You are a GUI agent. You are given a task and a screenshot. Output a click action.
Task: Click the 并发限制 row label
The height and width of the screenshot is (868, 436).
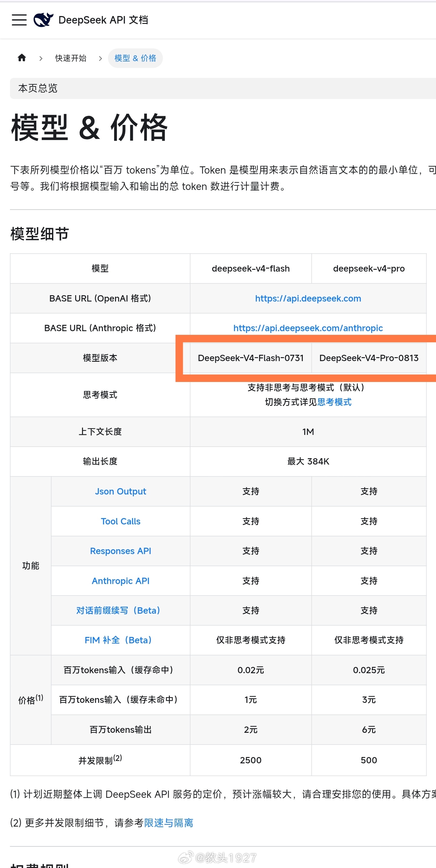[100, 760]
